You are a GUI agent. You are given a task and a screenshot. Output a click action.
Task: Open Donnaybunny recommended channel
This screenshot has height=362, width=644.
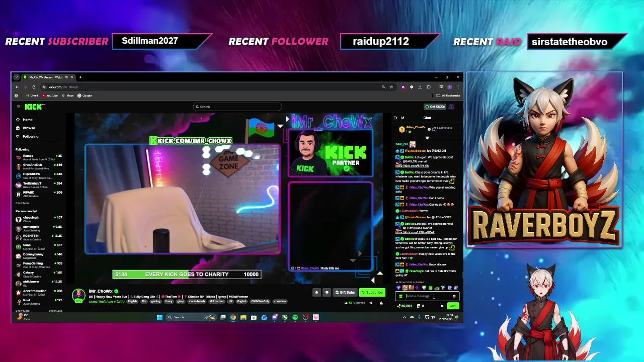(39, 256)
